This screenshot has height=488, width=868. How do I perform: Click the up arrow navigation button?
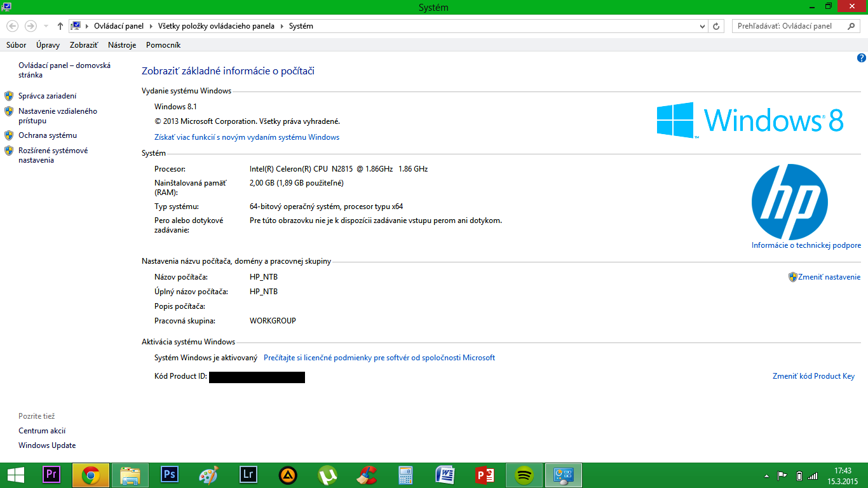pyautogui.click(x=60, y=26)
